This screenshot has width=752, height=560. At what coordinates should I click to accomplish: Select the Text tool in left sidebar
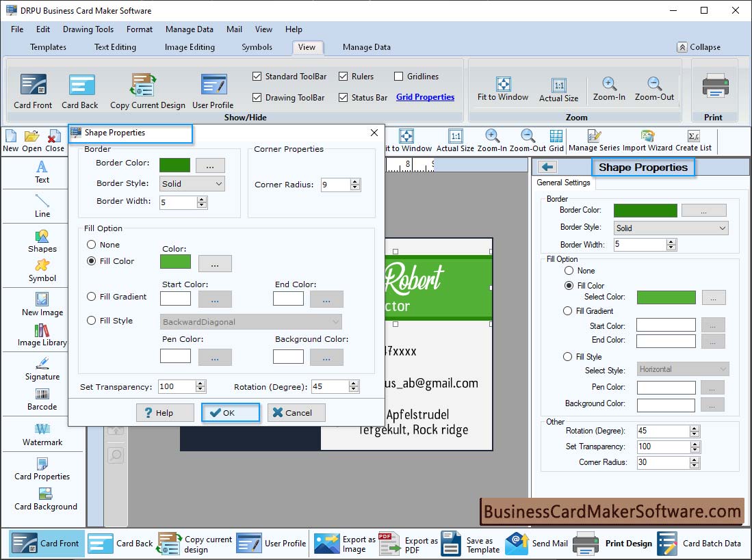(x=42, y=172)
